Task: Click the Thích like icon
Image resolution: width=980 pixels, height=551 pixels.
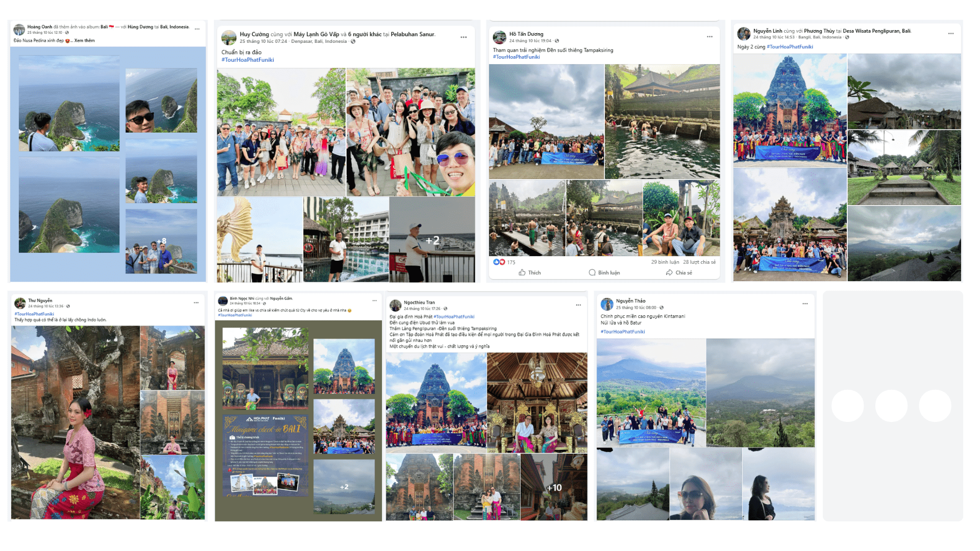Action: 522,272
